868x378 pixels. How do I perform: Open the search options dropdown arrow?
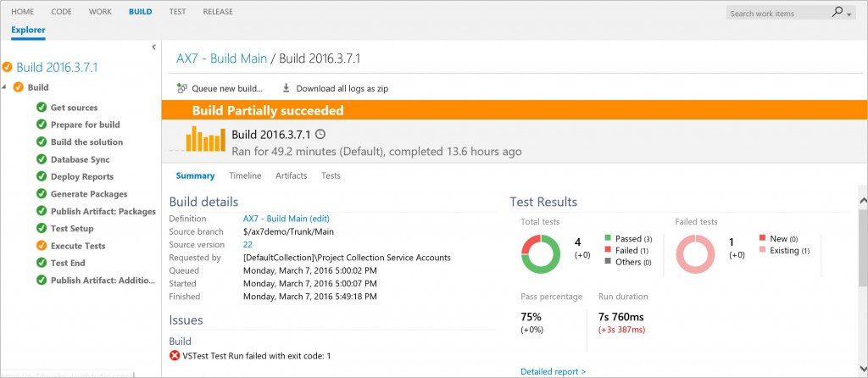[850, 14]
